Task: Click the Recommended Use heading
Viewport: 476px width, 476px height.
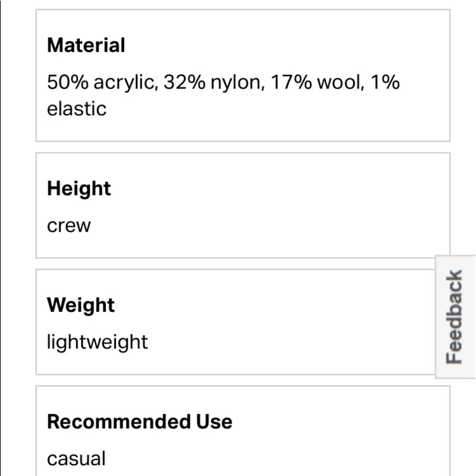Action: click(x=139, y=422)
